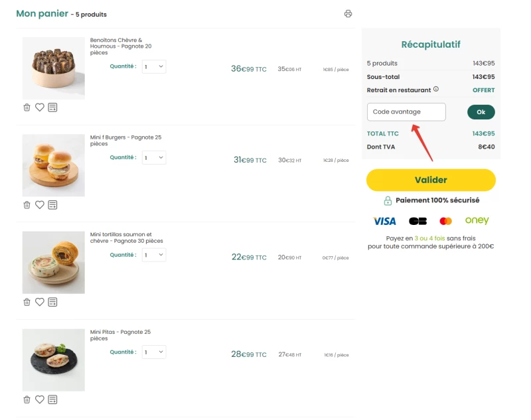Image resolution: width=531 pixels, height=420 pixels.
Task: Open the note icon under Mini tortillas saumon
Action: point(52,302)
